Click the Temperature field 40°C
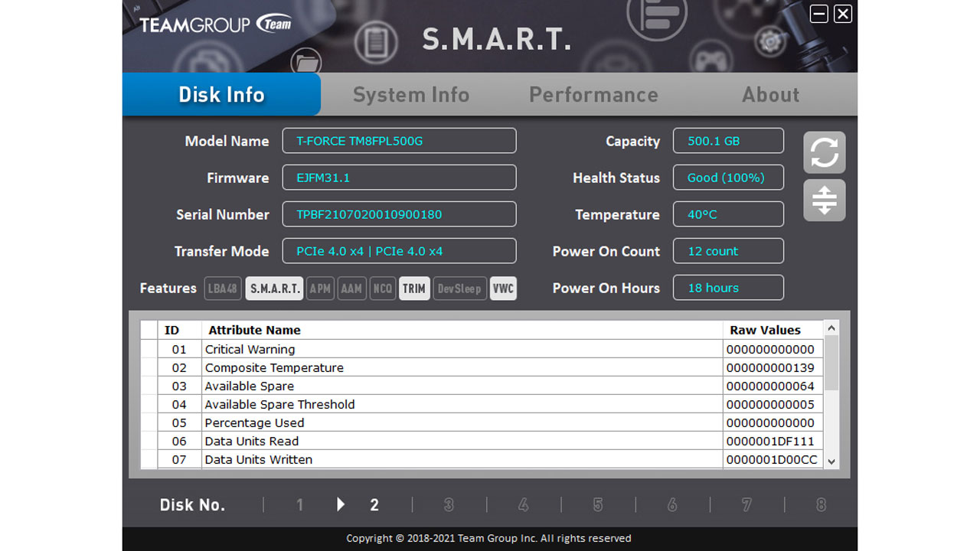This screenshot has width=980, height=551. 728,214
